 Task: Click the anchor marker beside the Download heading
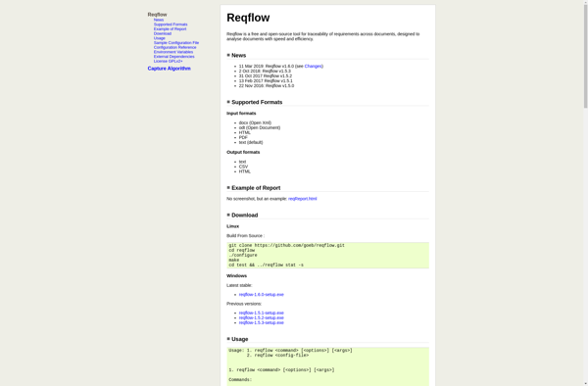click(x=228, y=216)
